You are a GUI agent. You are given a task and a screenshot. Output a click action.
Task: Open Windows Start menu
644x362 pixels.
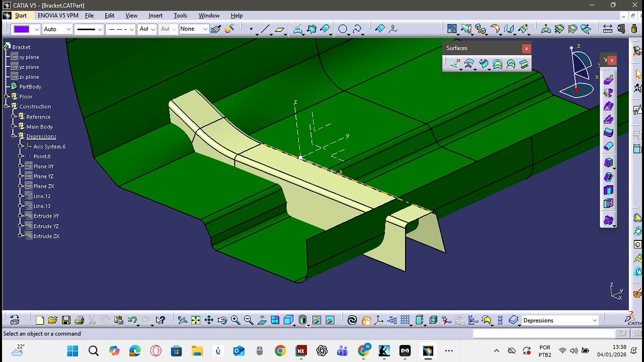point(72,350)
